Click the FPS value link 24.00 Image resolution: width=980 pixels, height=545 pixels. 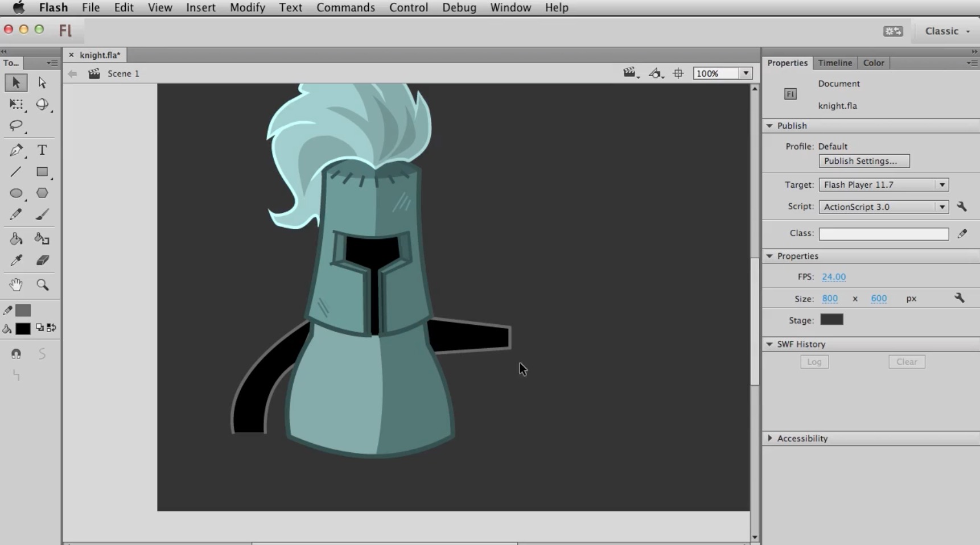click(x=834, y=276)
